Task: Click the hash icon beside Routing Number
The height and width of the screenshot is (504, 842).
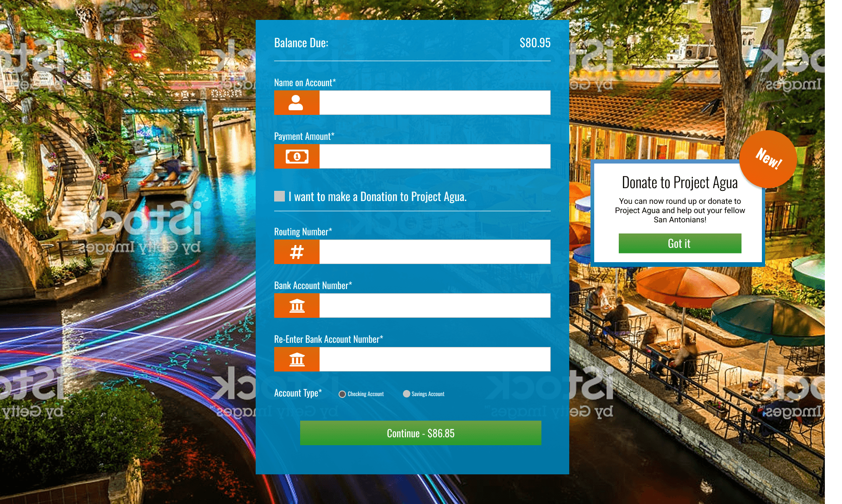Action: tap(296, 252)
